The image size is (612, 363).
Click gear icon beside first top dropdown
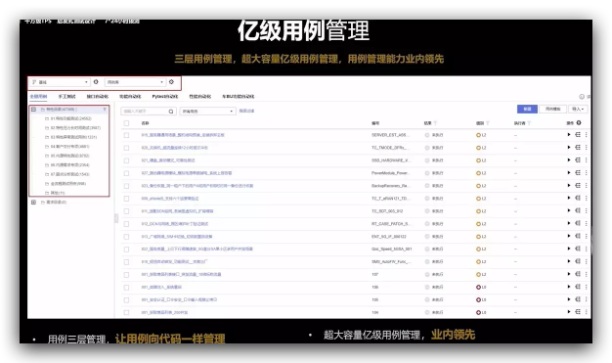(96, 82)
